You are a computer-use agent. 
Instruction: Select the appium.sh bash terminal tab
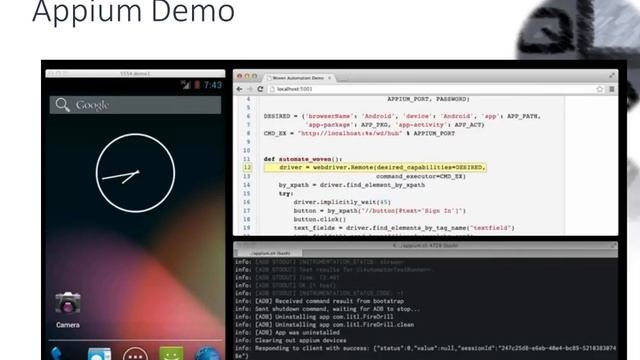(269, 253)
